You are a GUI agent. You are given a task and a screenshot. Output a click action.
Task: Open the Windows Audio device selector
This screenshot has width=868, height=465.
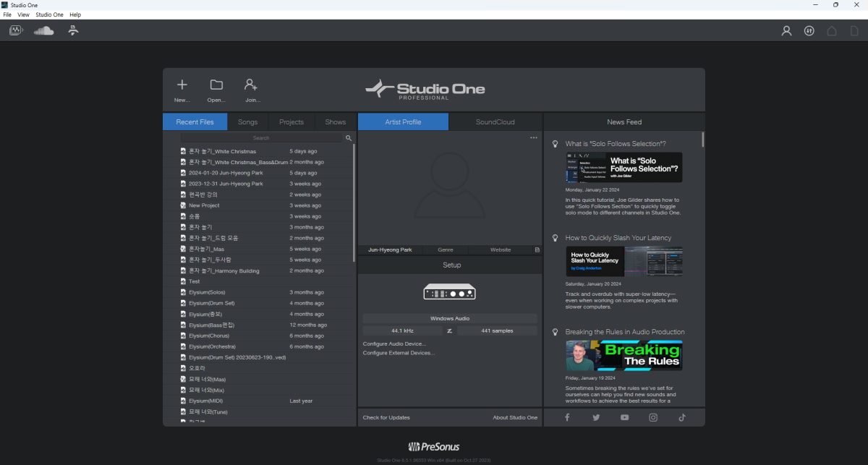(x=450, y=318)
